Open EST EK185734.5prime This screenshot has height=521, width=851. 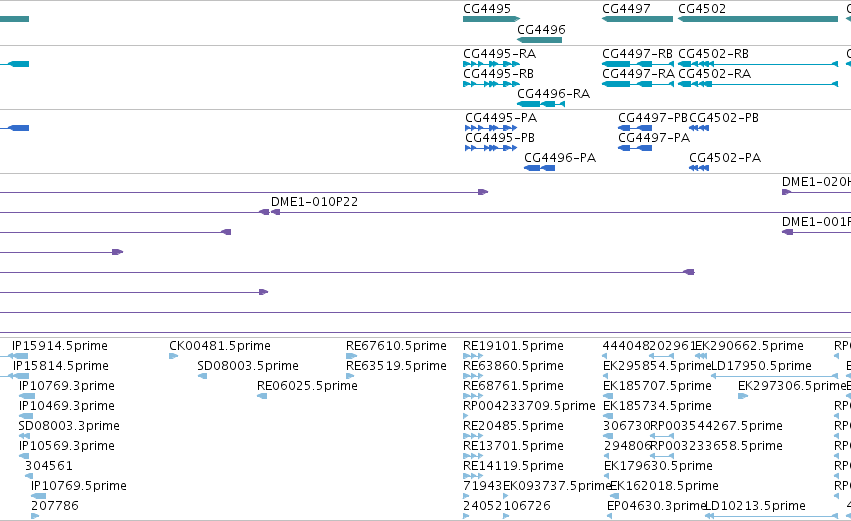click(657, 406)
